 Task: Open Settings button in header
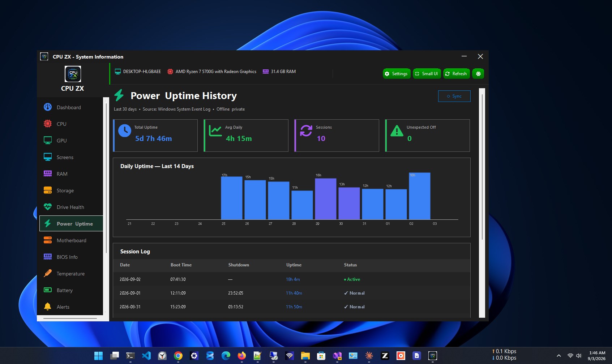[x=397, y=74]
